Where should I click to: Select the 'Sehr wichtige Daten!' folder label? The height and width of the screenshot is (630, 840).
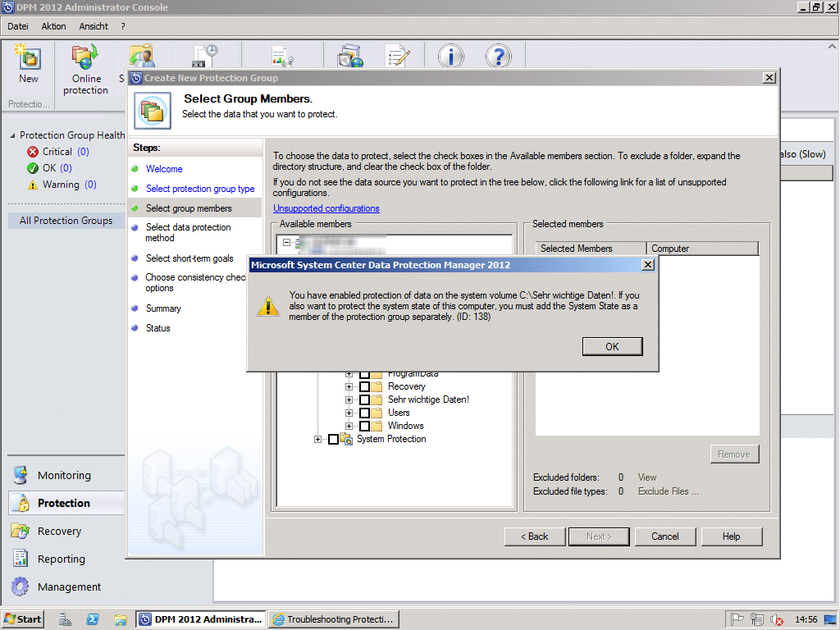(428, 399)
